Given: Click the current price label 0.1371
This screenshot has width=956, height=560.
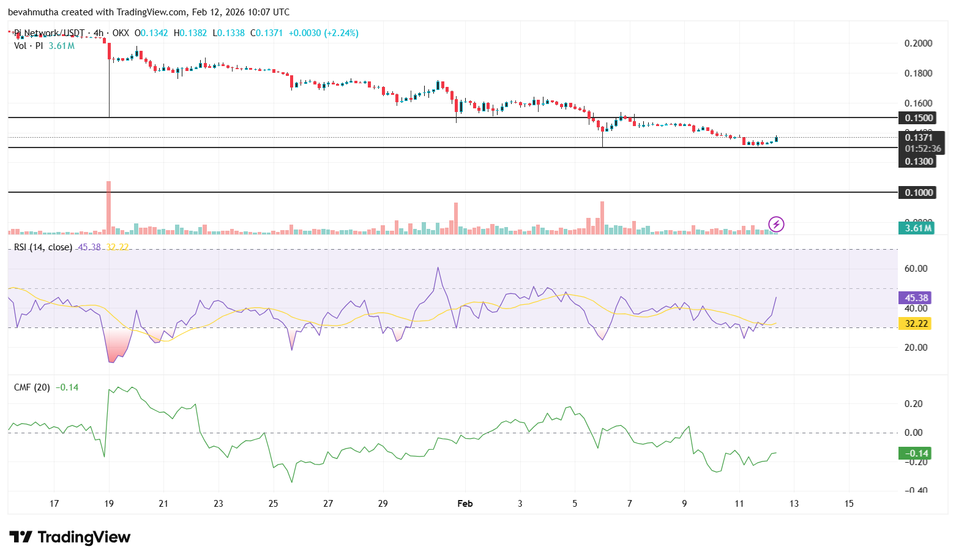Looking at the screenshot, I should click(917, 138).
